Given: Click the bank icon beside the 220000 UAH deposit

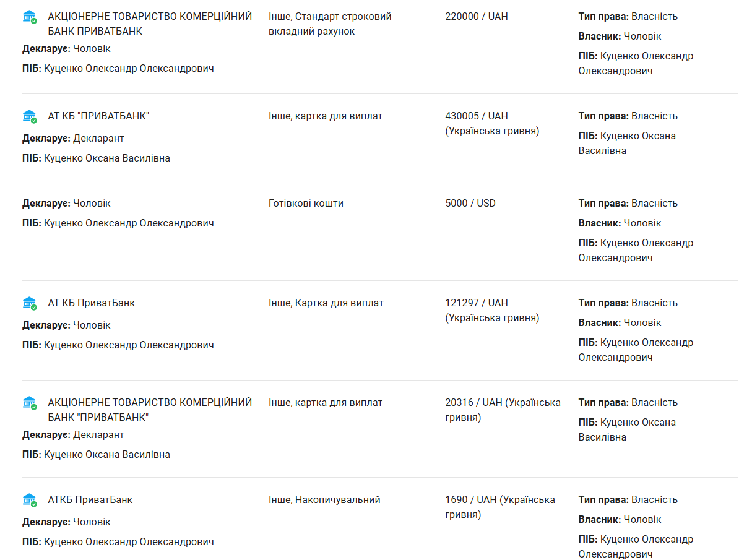Looking at the screenshot, I should tap(30, 17).
